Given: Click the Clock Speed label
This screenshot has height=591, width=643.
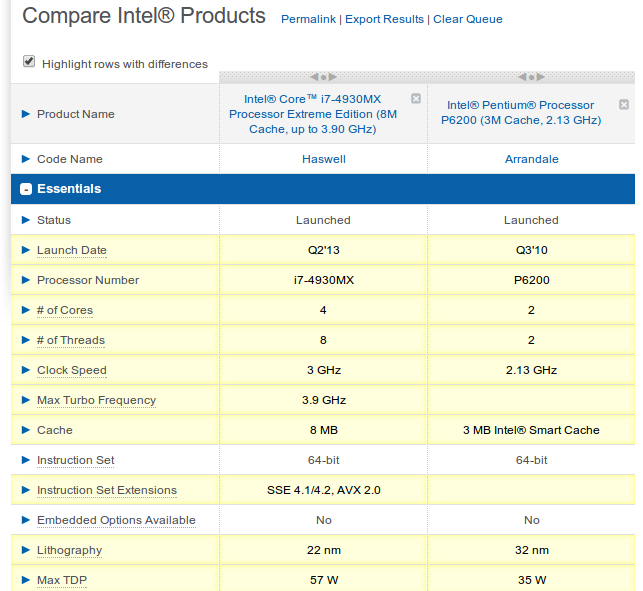Looking at the screenshot, I should (72, 370).
